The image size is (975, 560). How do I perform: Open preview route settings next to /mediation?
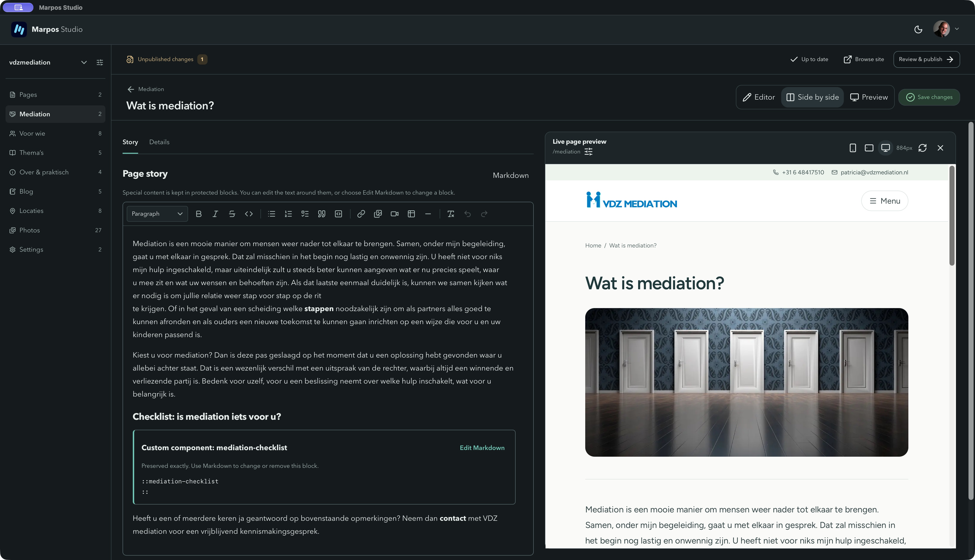pyautogui.click(x=588, y=152)
